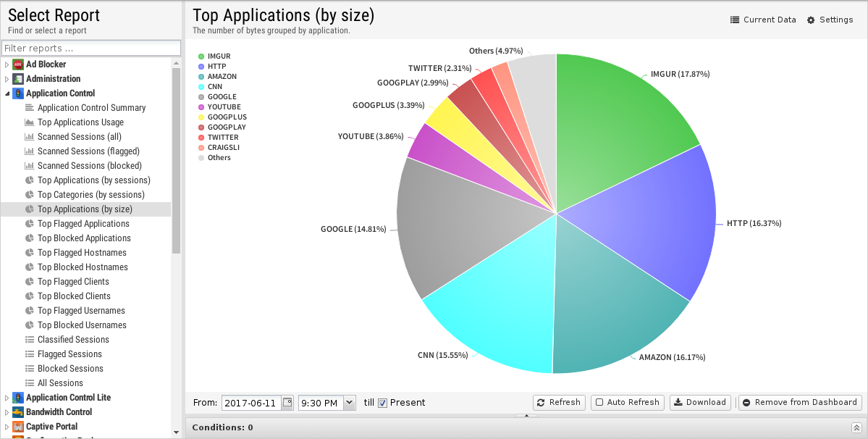Select Top Applications (by size) report
This screenshot has width=868, height=439.
pyautogui.click(x=86, y=209)
